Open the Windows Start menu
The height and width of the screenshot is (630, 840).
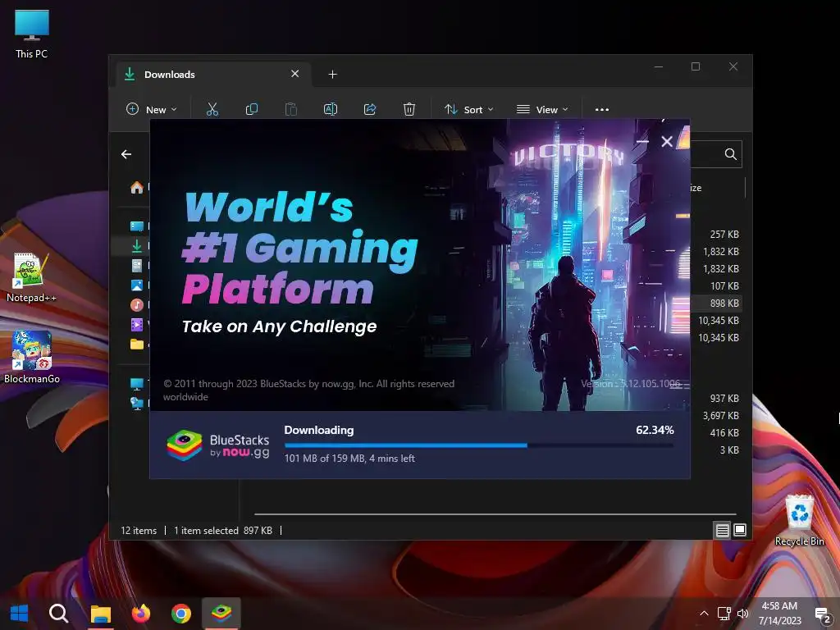point(20,614)
